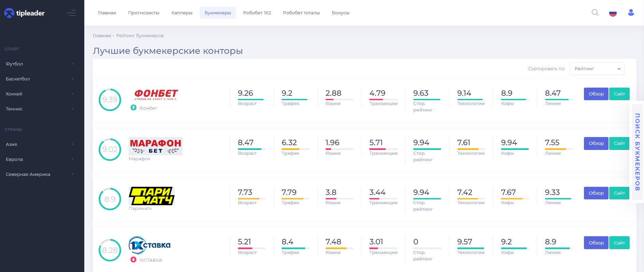Viewport: 644px width, 272px height.
Task: Open the Робобет 1X2 navigation tab
Action: (257, 13)
